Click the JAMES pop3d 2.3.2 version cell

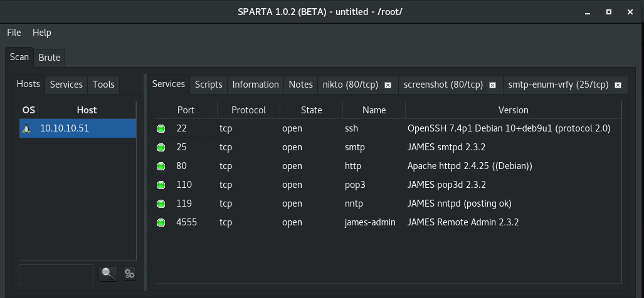(514, 185)
